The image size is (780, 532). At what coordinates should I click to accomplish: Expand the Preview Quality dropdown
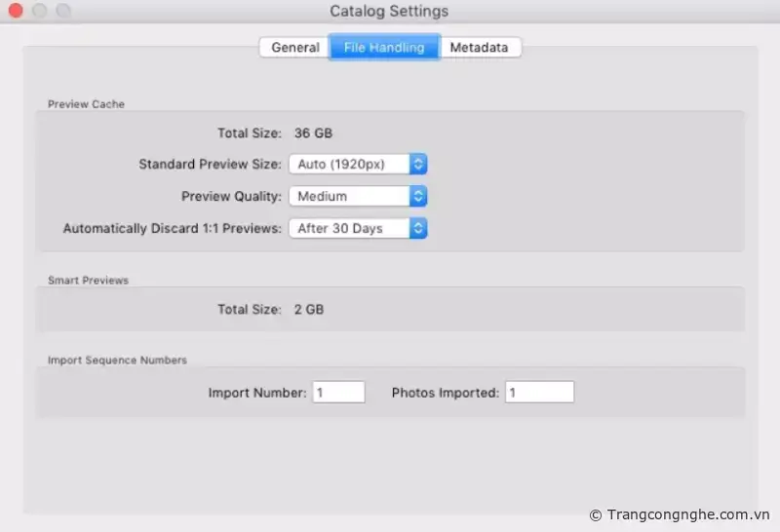tap(358, 196)
